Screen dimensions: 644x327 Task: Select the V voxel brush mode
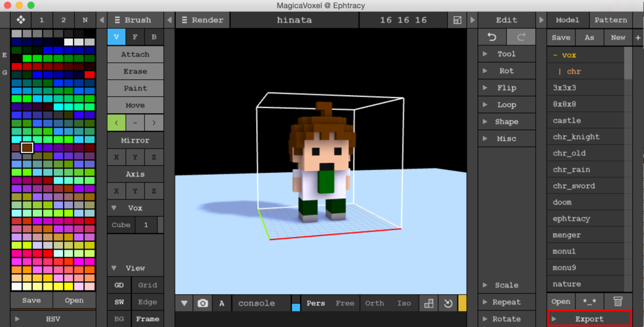pos(116,37)
